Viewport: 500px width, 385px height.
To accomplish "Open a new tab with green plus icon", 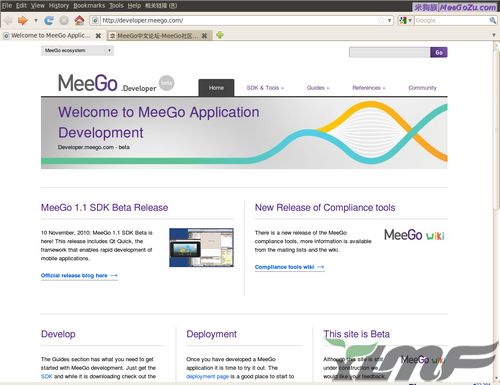I will pos(220,35).
